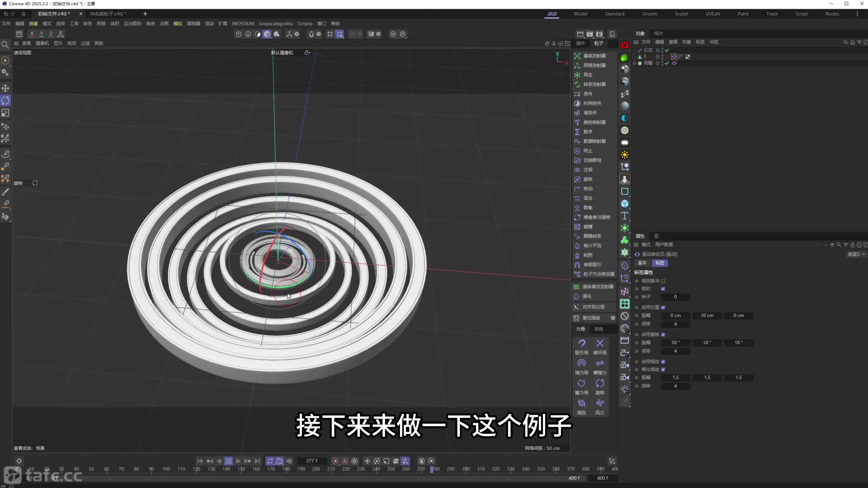
Task: Toggle the 规则脉冲 checkbox
Action: tap(663, 281)
